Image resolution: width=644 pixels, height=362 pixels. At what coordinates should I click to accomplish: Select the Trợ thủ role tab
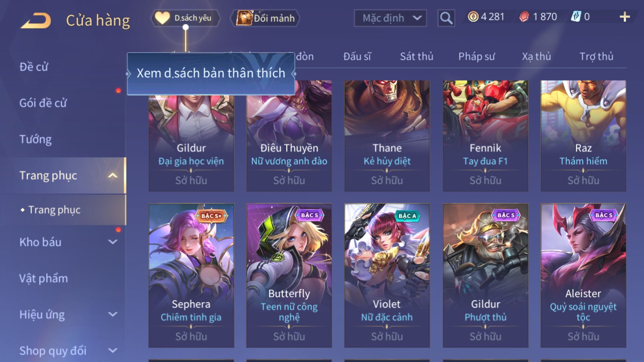point(596,56)
